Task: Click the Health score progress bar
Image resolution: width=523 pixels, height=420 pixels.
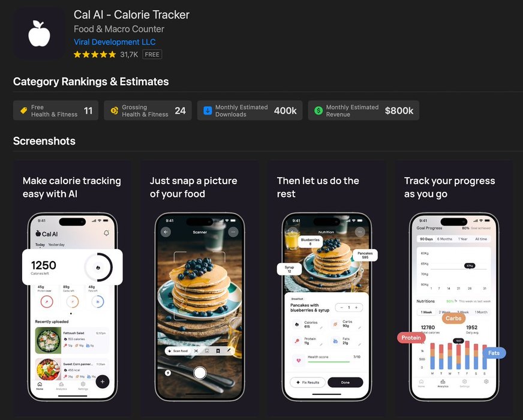Action: (x=329, y=362)
